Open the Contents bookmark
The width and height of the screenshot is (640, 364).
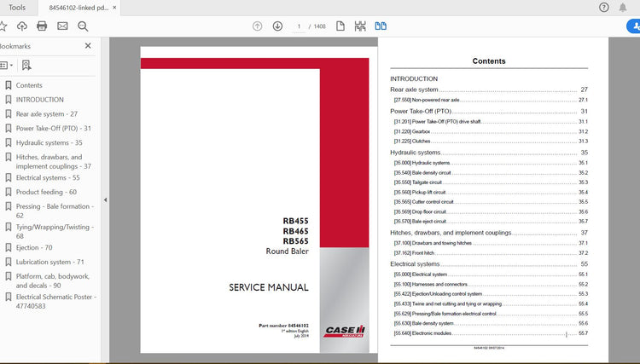[29, 85]
